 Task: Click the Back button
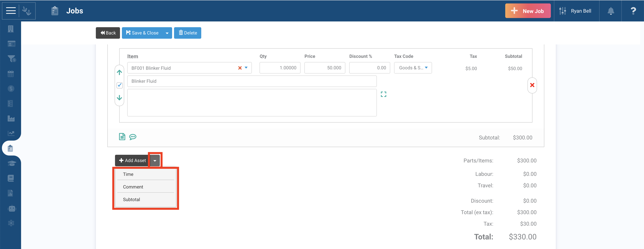(x=108, y=33)
